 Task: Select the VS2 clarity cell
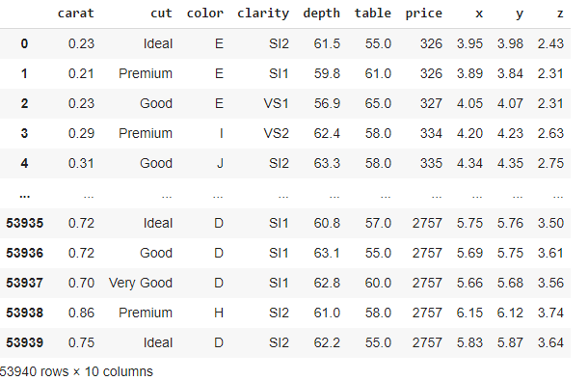pos(276,133)
